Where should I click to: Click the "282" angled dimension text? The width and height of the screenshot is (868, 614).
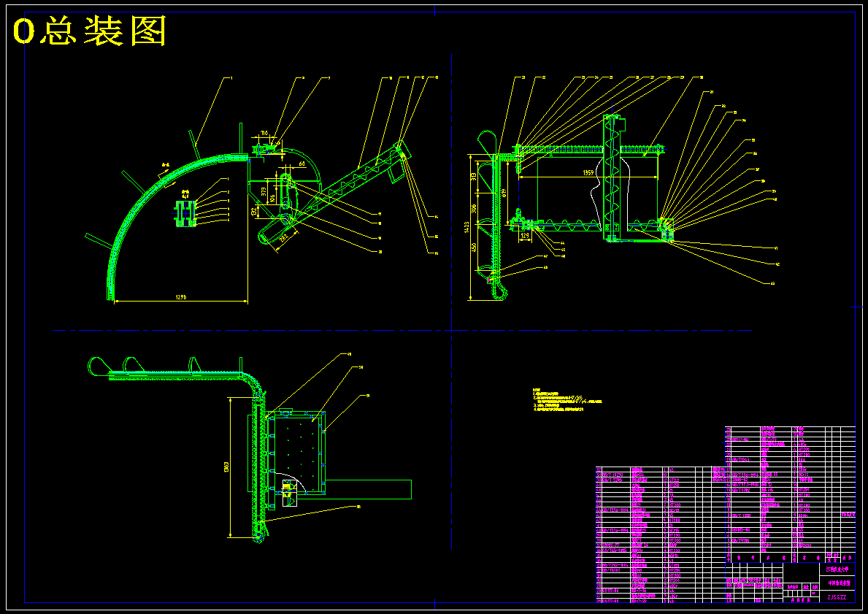coord(285,239)
